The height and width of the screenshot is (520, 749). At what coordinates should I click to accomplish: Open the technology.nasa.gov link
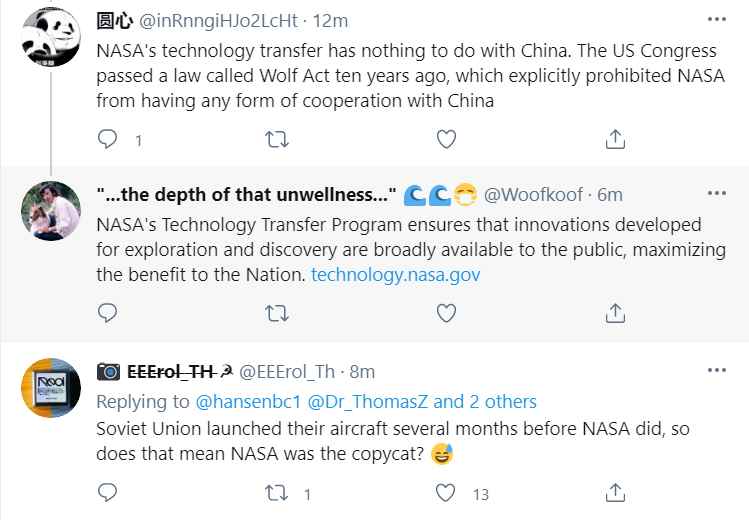click(x=381, y=274)
